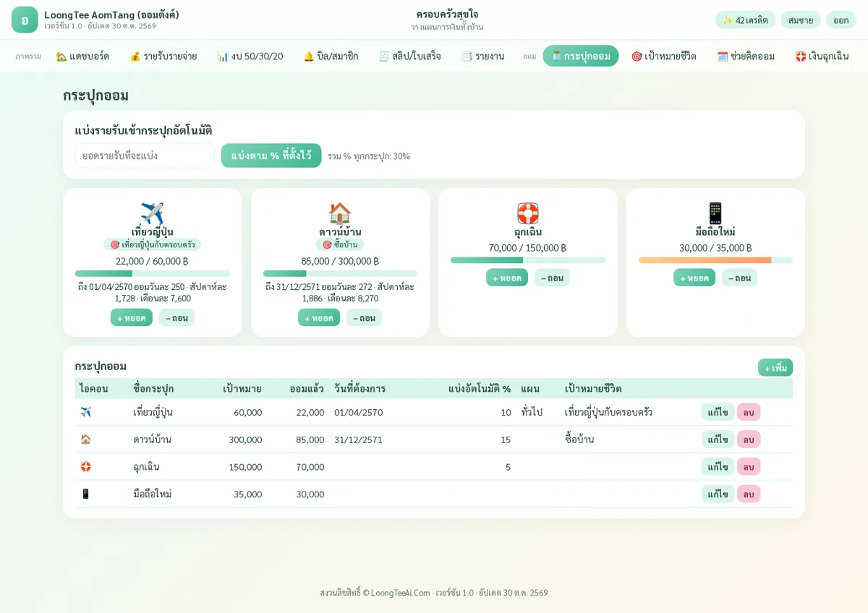Viewport: 868px width, 613px height.
Task: Open the งบ 50/30/20 budget tab
Action: 250,56
